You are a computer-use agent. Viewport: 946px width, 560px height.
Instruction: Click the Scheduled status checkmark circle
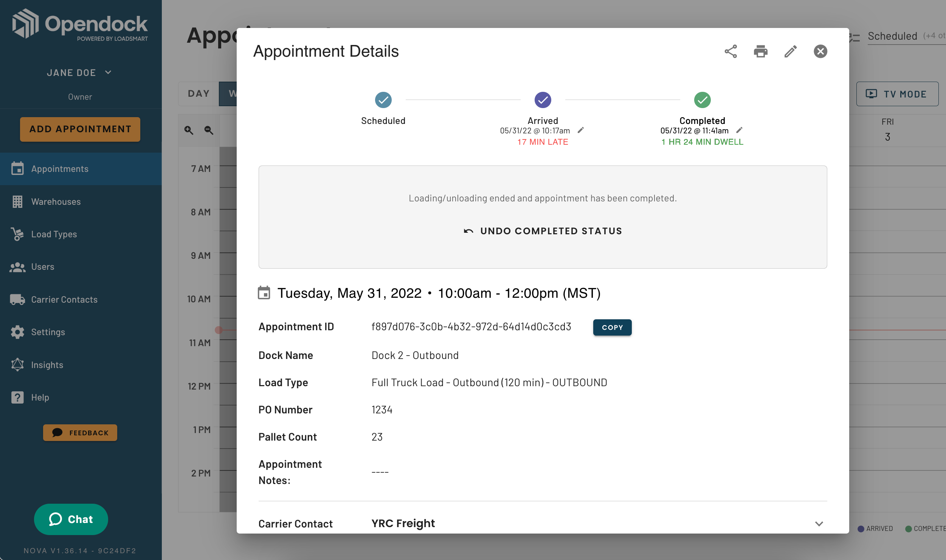point(383,100)
